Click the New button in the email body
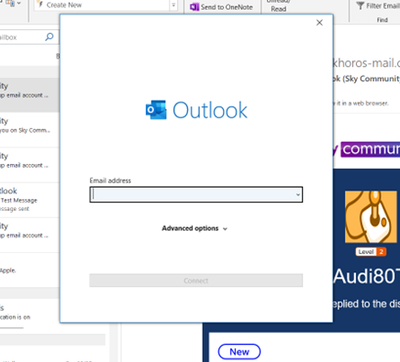The image size is (400, 362). pyautogui.click(x=239, y=352)
